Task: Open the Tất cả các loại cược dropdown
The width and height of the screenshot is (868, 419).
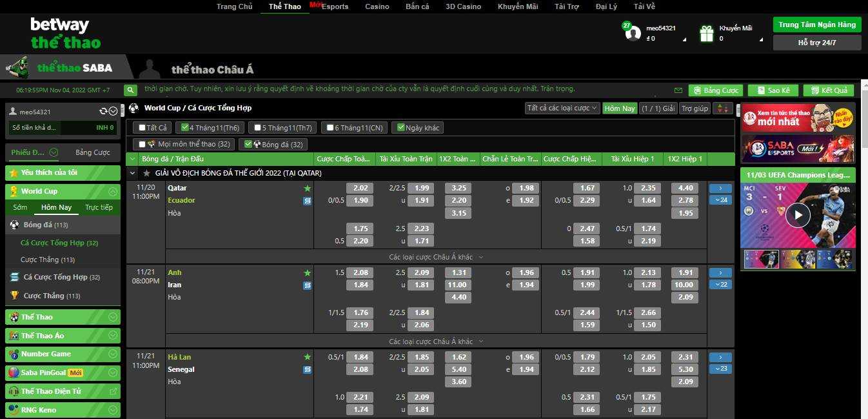Action: [562, 108]
